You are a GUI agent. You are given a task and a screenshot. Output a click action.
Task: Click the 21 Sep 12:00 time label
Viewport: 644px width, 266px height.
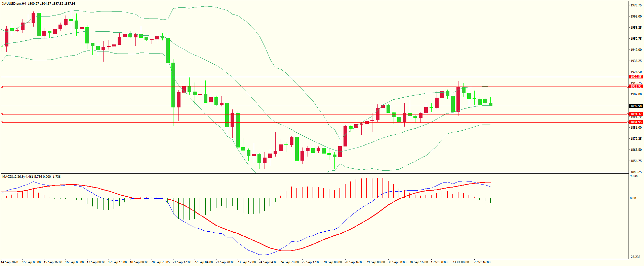pos(182,262)
